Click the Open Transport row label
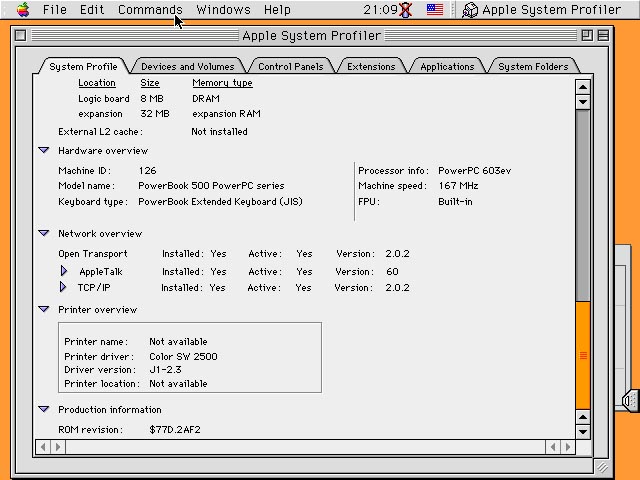Screen dimensions: 640x480 point(93,253)
